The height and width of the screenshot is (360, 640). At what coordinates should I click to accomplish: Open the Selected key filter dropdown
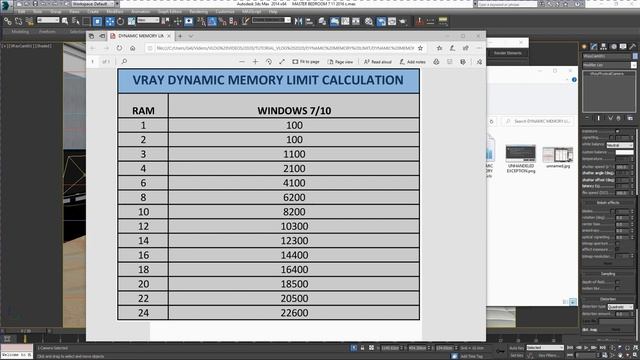tap(545, 348)
